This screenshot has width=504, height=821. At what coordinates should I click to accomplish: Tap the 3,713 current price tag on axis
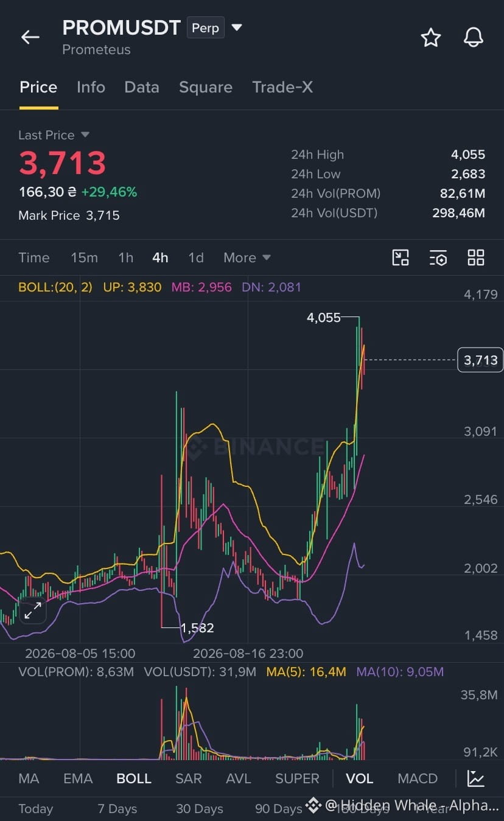[x=480, y=360]
